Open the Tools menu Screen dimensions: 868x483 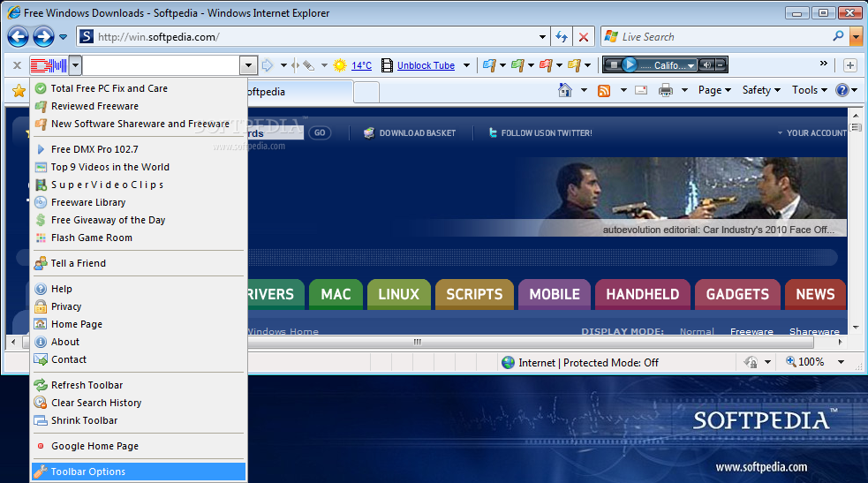[x=810, y=90]
